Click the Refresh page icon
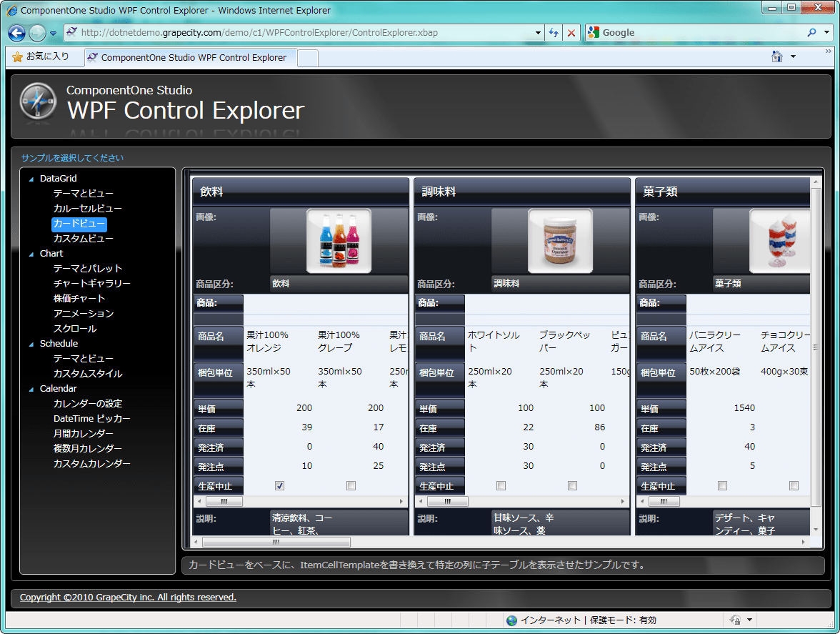 pos(552,32)
